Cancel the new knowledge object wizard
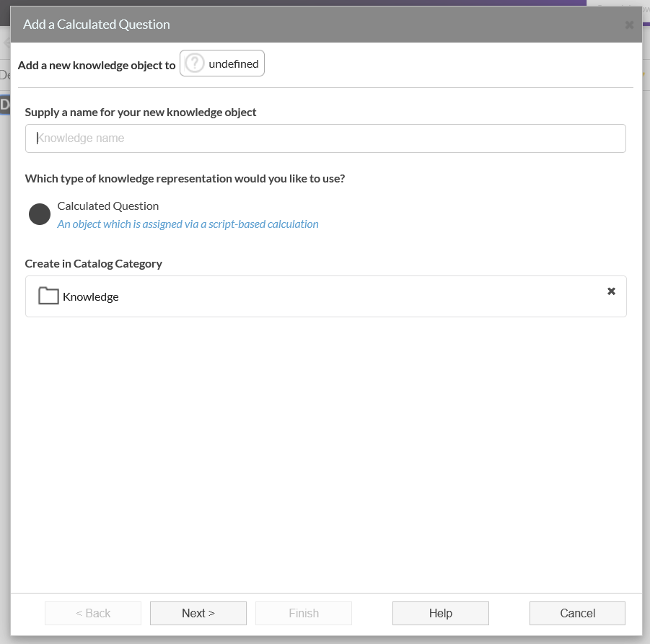 pyautogui.click(x=577, y=613)
